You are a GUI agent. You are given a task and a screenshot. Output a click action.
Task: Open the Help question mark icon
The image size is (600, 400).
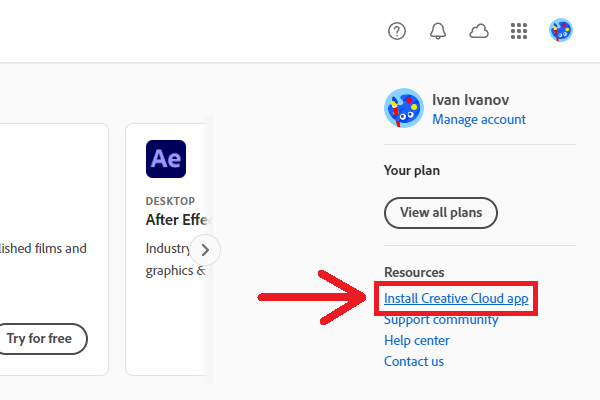pyautogui.click(x=397, y=31)
